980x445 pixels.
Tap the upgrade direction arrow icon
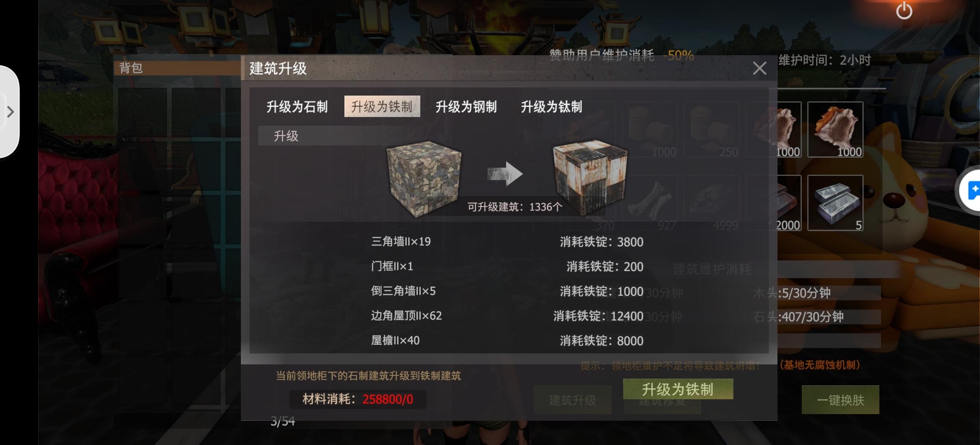pyautogui.click(x=505, y=173)
